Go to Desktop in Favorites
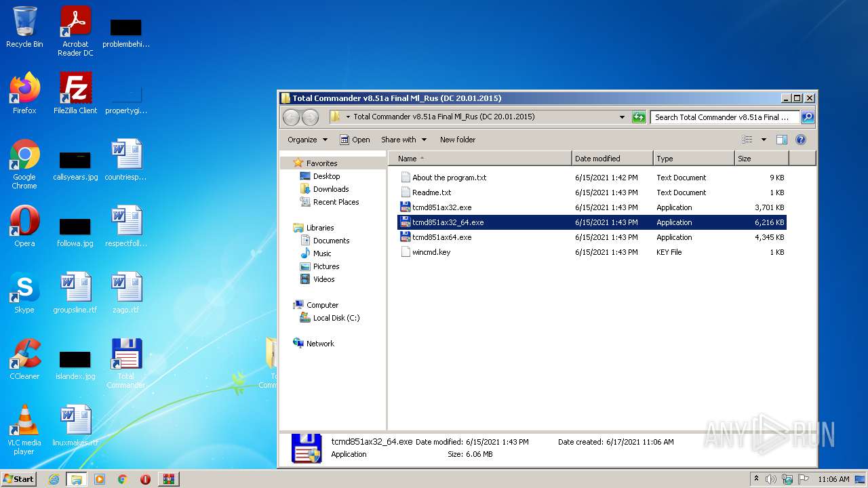Viewport: 868px width, 488px height. point(326,176)
